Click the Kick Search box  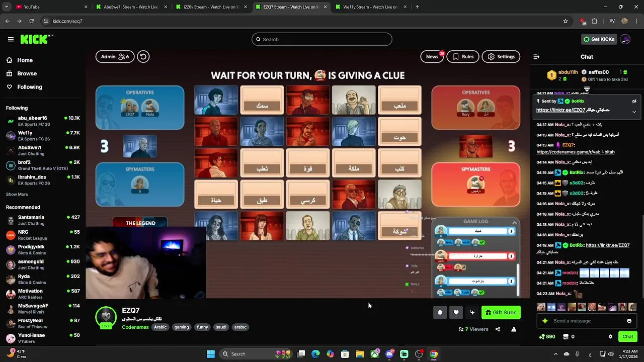[322, 39]
